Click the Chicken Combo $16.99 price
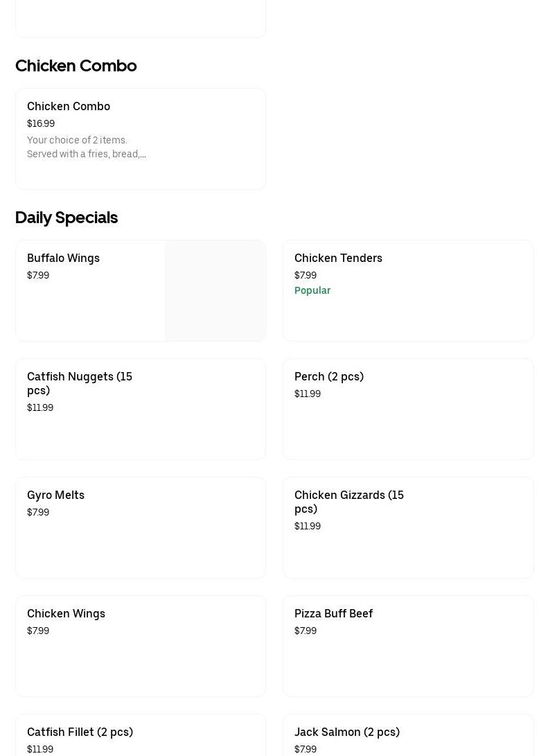The width and height of the screenshot is (557, 756). [x=41, y=123]
